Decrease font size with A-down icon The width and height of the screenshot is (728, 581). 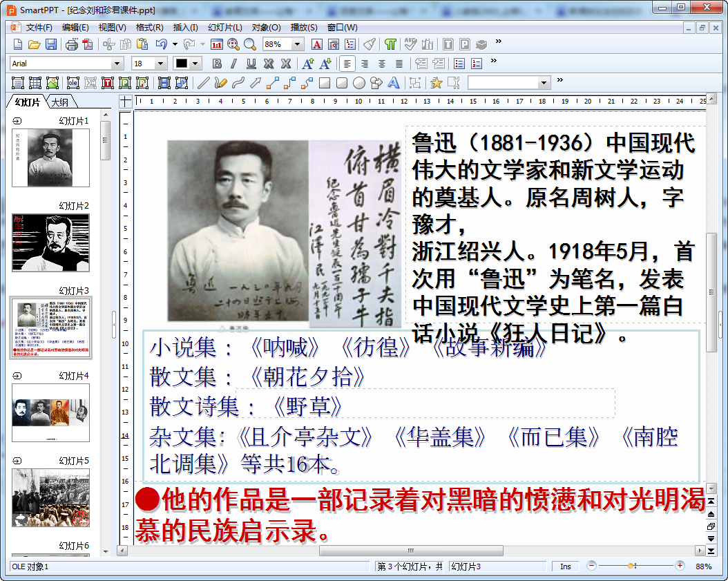pyautogui.click(x=325, y=64)
